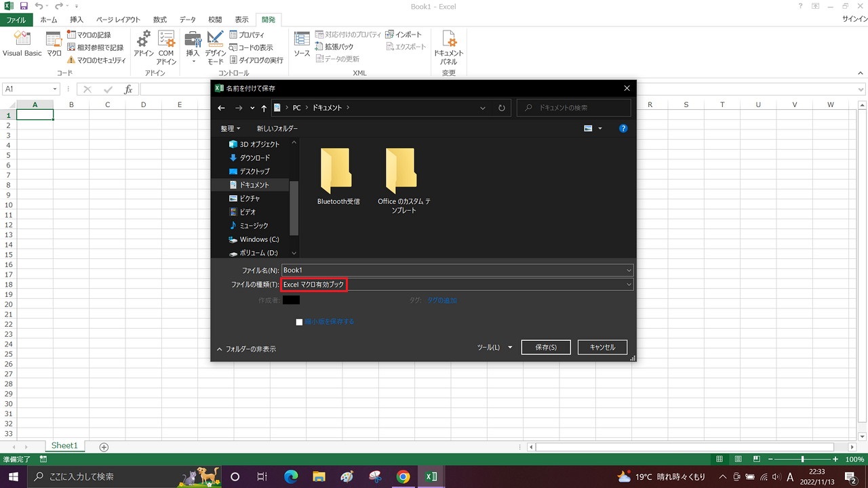Viewport: 868px width, 488px height.
Task: Open マクロのセキュリティ settings
Action: pyautogui.click(x=96, y=60)
